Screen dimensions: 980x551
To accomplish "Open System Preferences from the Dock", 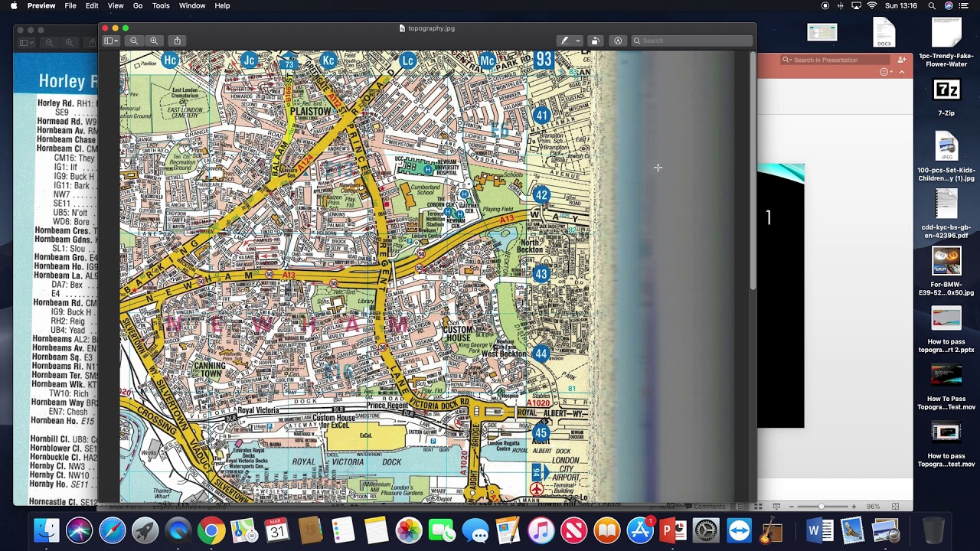I will click(705, 530).
